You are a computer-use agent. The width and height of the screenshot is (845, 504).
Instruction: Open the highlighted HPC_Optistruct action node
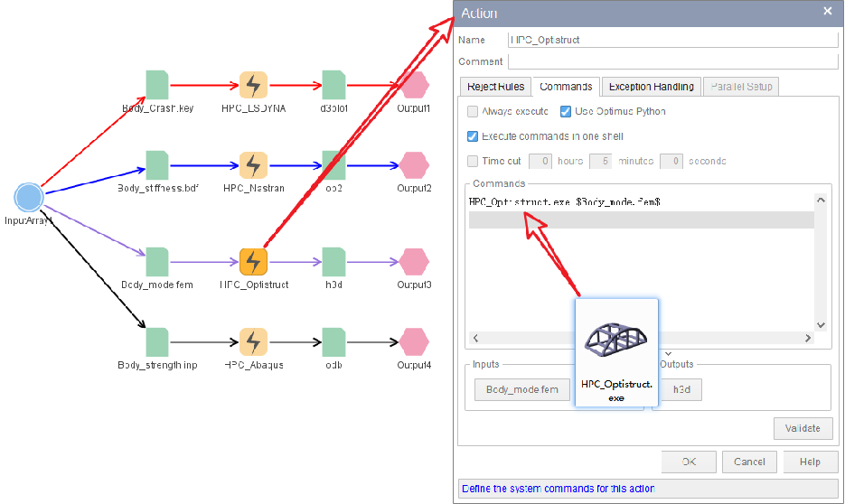coord(253,262)
